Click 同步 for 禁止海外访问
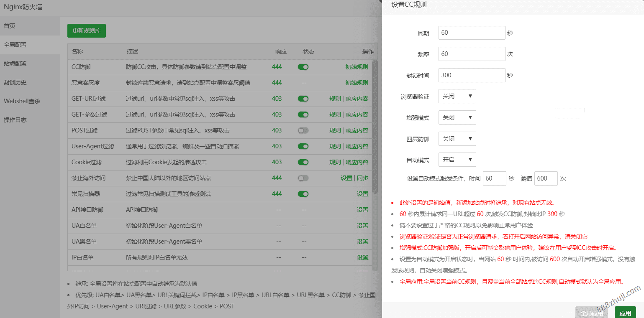644x318 pixels. pyautogui.click(x=363, y=178)
